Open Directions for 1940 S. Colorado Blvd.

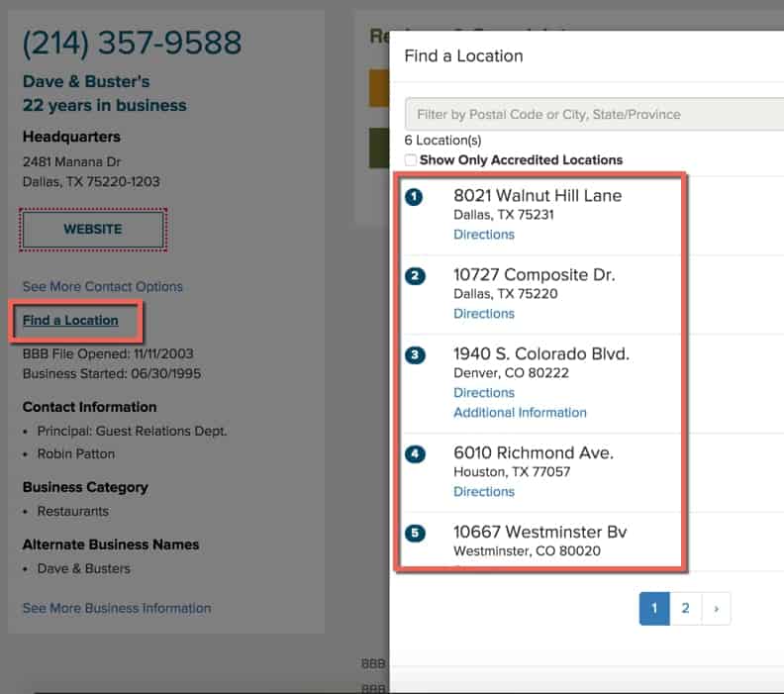point(483,392)
